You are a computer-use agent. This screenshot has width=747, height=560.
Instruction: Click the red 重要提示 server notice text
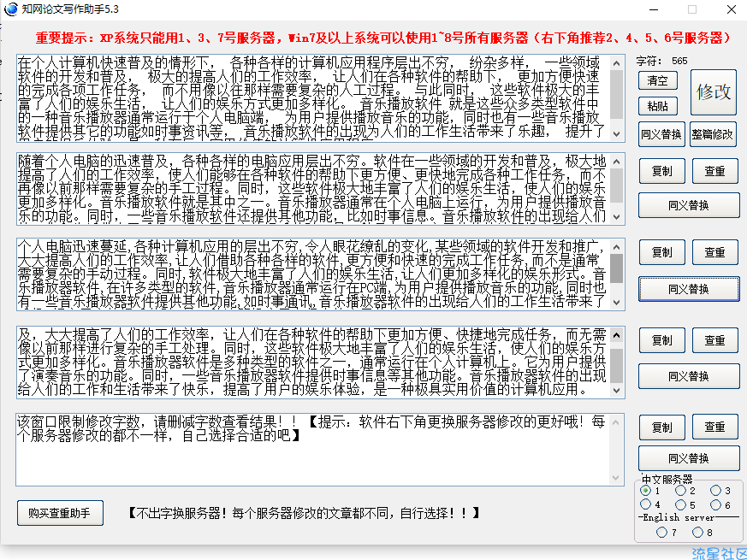point(383,38)
